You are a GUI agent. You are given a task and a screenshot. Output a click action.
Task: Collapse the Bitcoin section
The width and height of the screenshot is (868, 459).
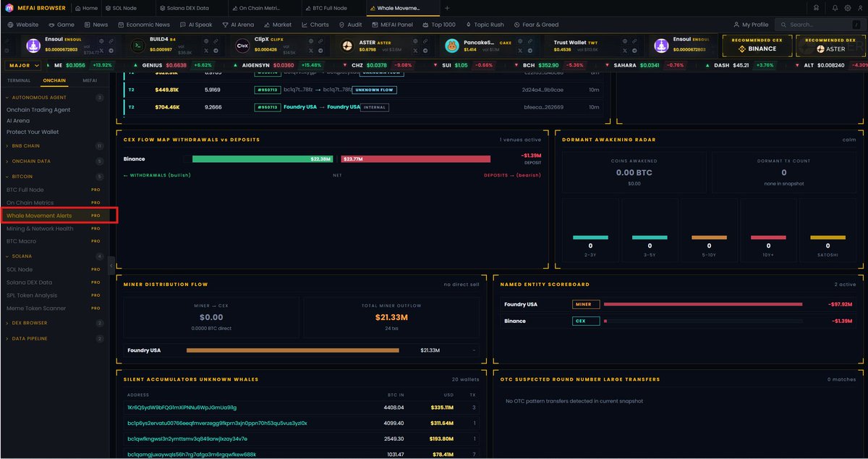(55, 176)
